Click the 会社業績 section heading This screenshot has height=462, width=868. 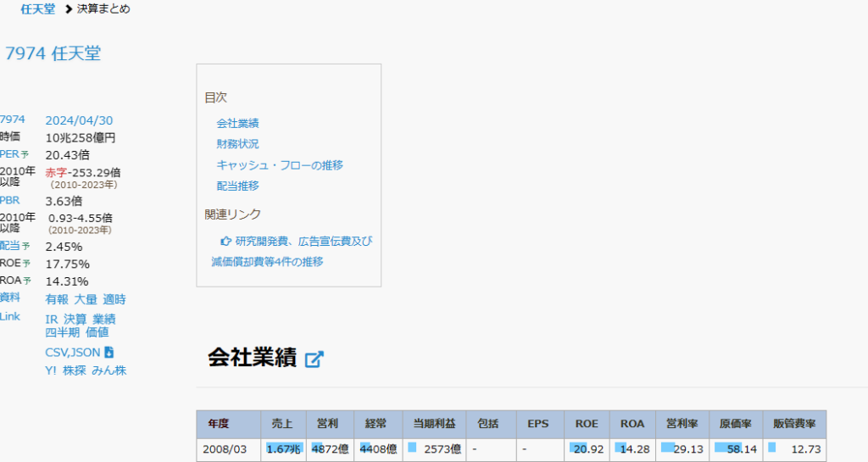(252, 358)
